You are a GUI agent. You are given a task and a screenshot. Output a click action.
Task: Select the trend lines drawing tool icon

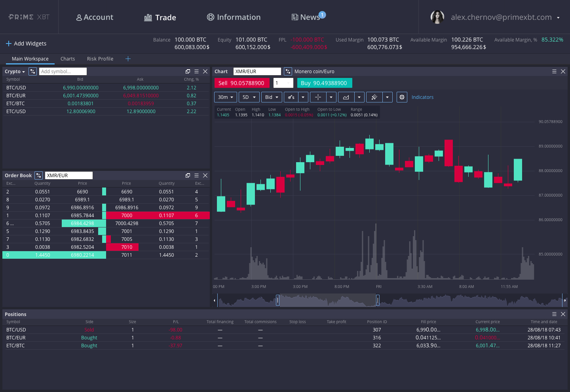pyautogui.click(x=374, y=97)
